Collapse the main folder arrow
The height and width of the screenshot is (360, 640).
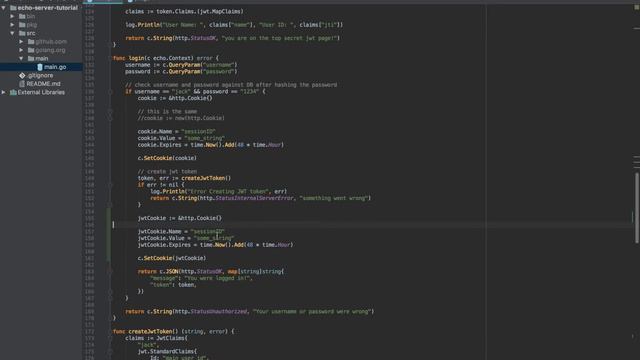click(x=21, y=58)
